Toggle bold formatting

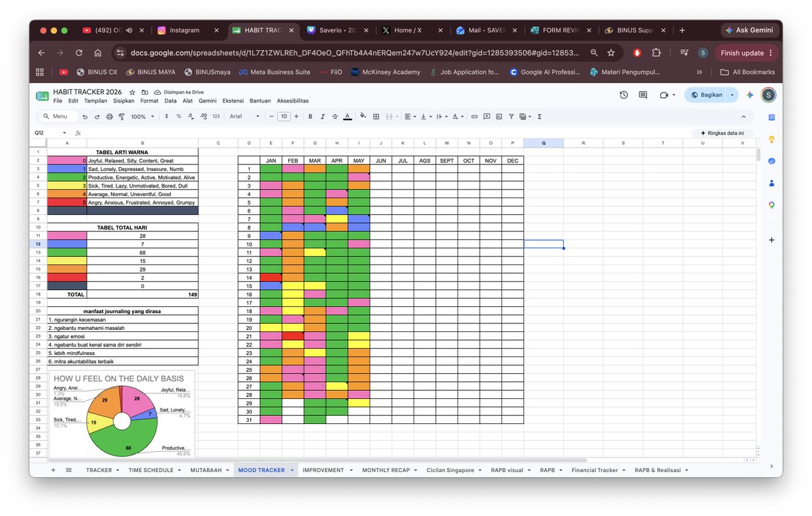click(x=311, y=116)
